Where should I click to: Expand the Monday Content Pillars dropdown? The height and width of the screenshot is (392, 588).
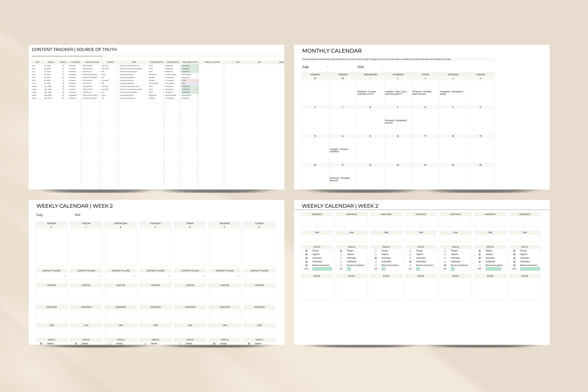[x=65, y=276]
